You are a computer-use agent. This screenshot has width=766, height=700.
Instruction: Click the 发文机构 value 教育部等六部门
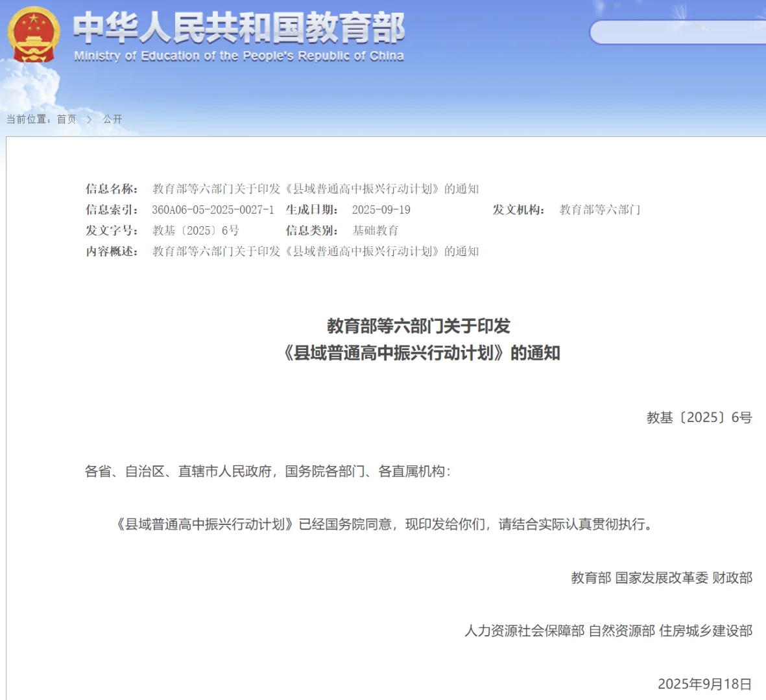pyautogui.click(x=599, y=210)
